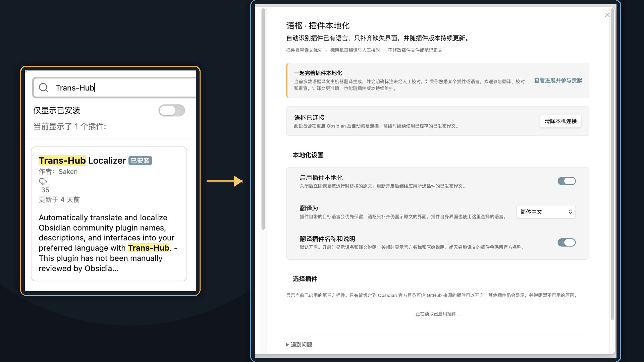Click the search magnifier icon

click(x=44, y=88)
